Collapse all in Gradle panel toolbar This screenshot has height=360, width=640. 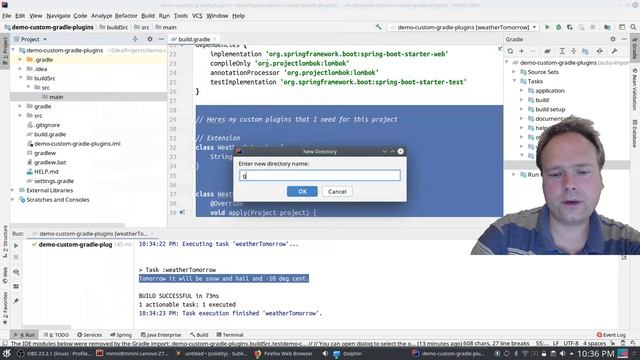(573, 51)
